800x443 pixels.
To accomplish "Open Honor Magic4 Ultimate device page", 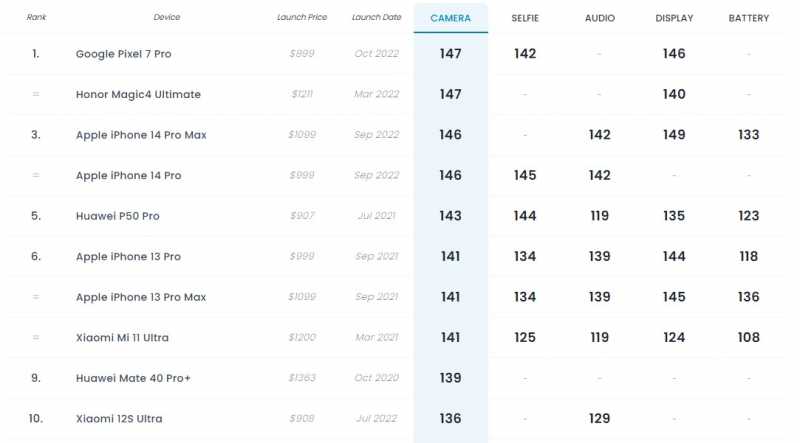I will tap(138, 94).
